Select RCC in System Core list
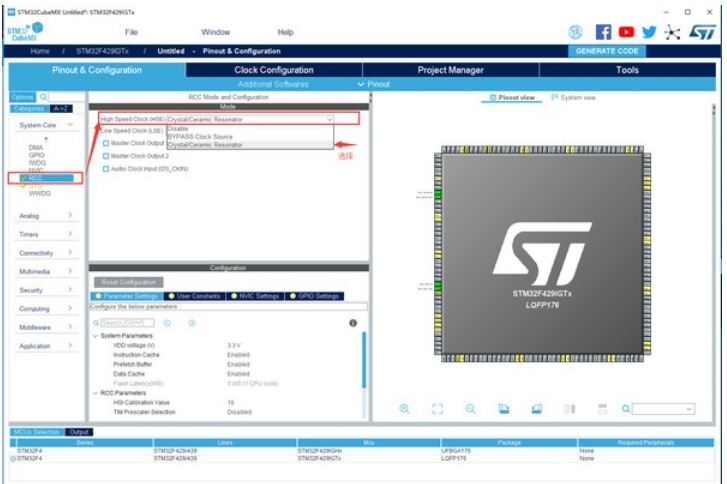 [45, 178]
